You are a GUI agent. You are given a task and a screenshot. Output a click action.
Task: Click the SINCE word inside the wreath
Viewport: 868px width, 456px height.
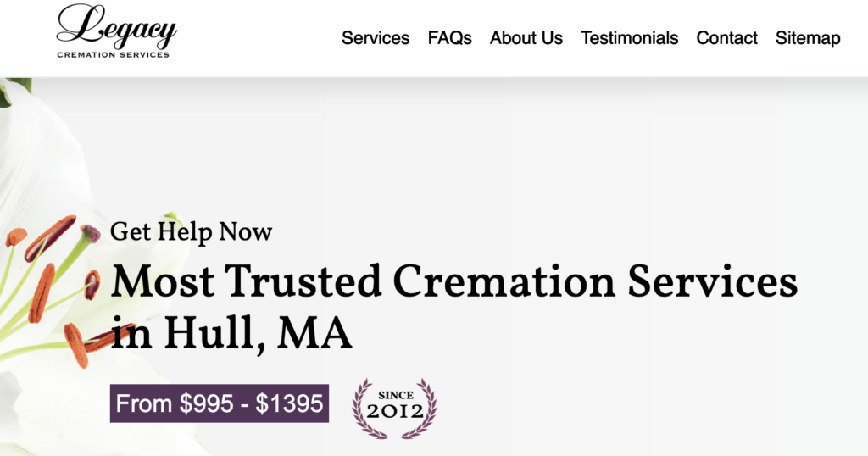point(396,395)
